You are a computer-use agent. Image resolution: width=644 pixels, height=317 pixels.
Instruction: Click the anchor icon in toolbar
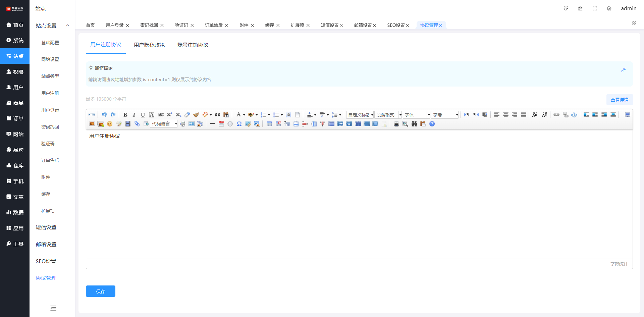click(x=574, y=115)
